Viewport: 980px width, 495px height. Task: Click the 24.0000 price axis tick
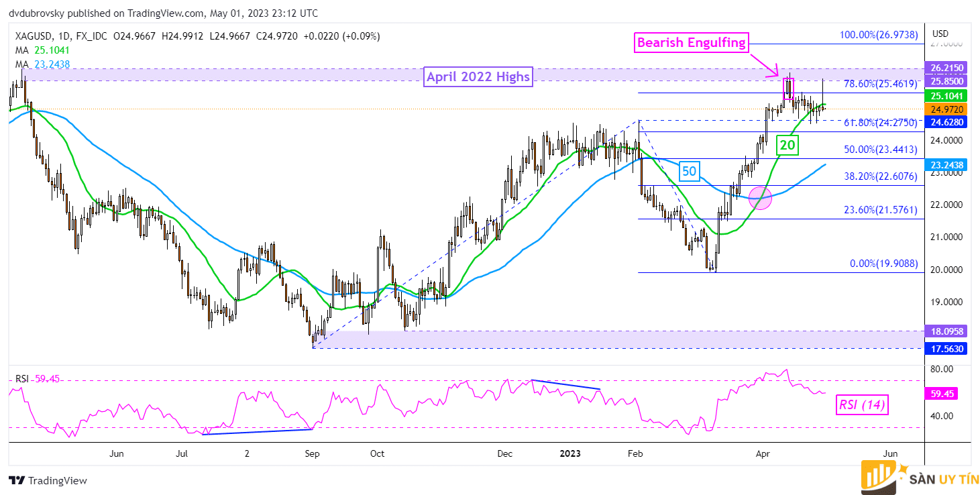948,140
